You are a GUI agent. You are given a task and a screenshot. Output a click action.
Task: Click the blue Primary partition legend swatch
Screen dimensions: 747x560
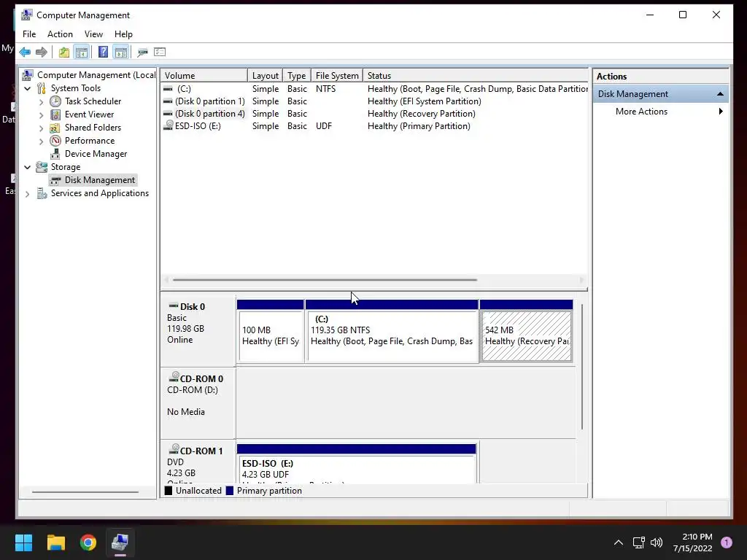click(230, 491)
